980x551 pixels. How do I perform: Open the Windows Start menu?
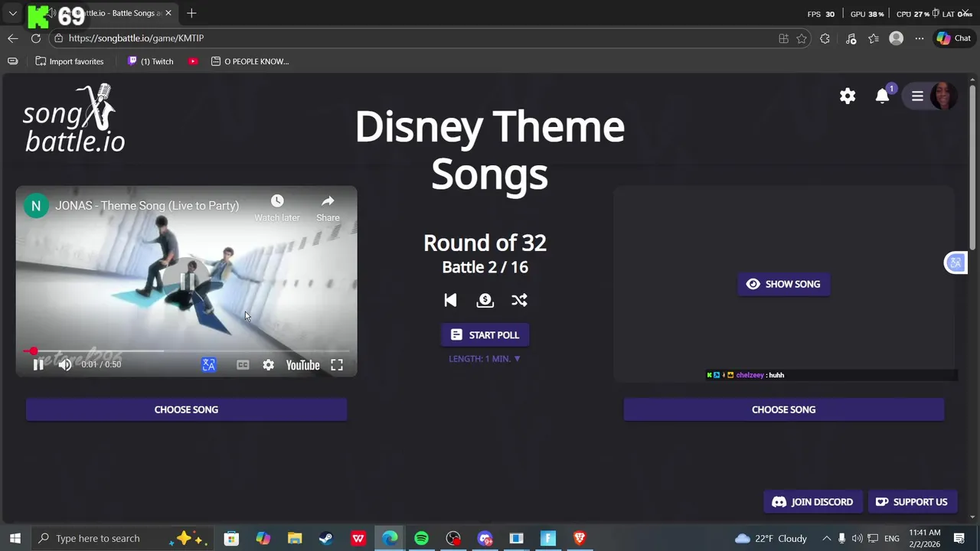[x=15, y=538]
